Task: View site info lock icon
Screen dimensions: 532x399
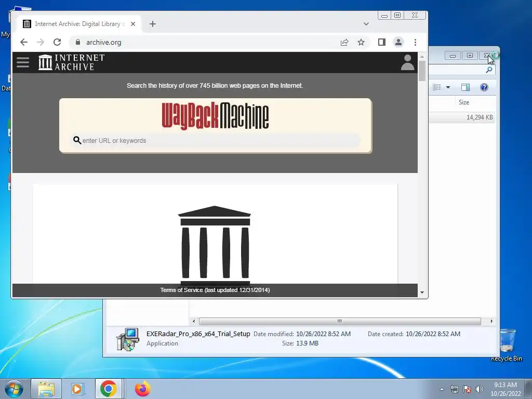Action: [x=78, y=42]
